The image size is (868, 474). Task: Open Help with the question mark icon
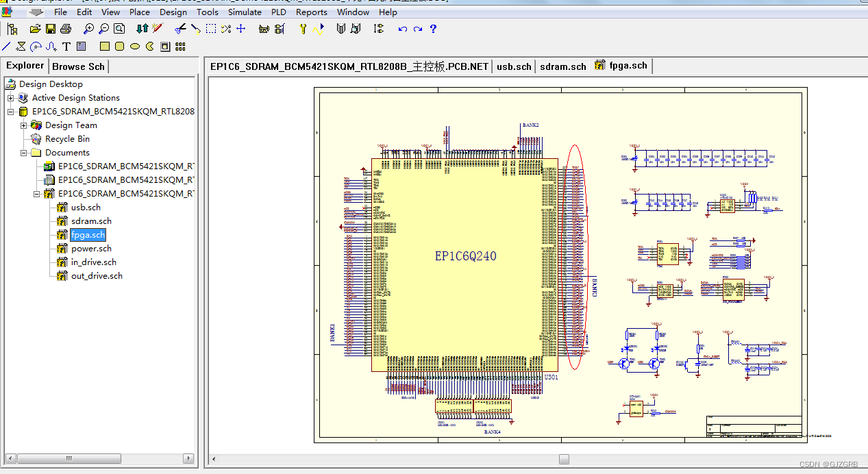(433, 29)
